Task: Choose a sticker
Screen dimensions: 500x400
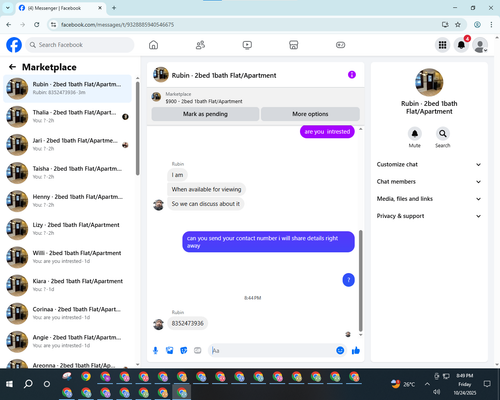Action: point(183,350)
